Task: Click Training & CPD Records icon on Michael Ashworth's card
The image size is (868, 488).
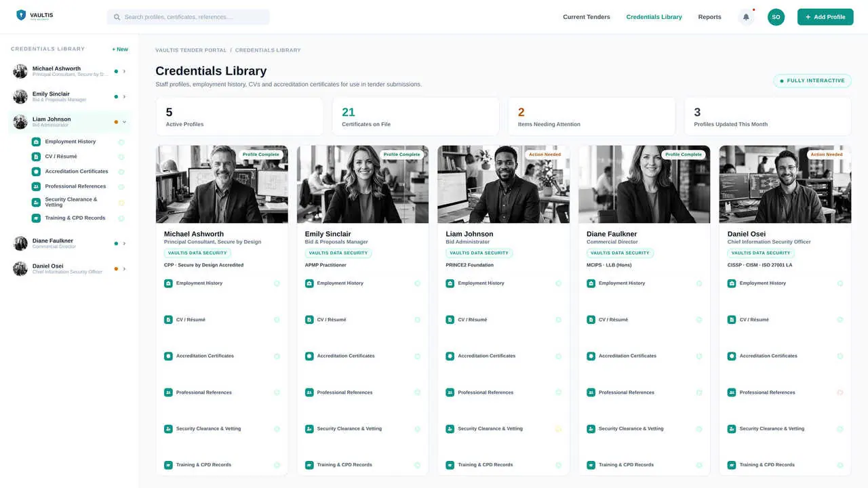Action: pos(168,465)
